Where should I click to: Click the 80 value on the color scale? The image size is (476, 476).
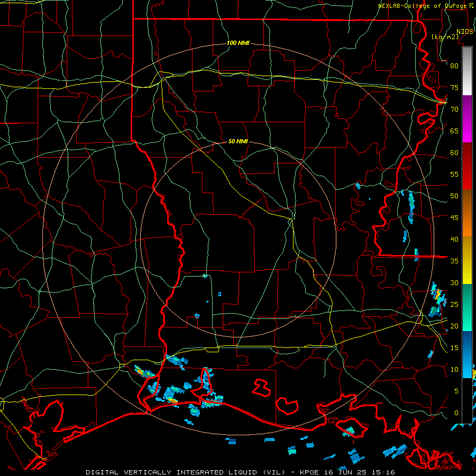point(454,66)
